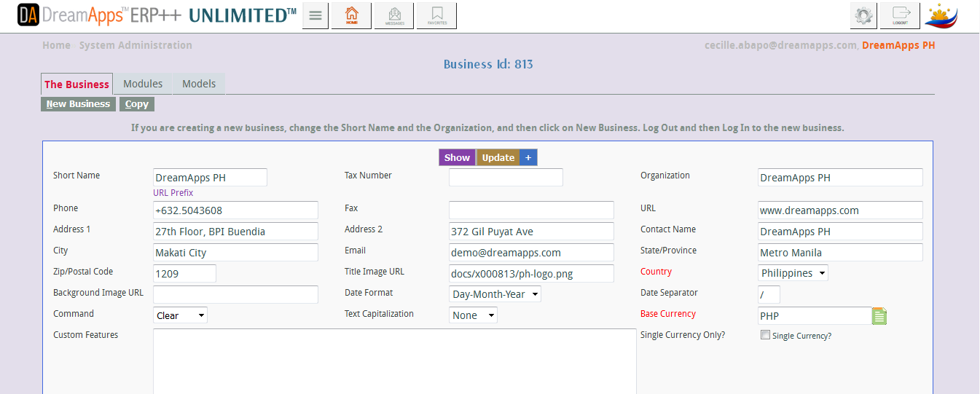Click the Zip/Postal Code field

pos(184,274)
